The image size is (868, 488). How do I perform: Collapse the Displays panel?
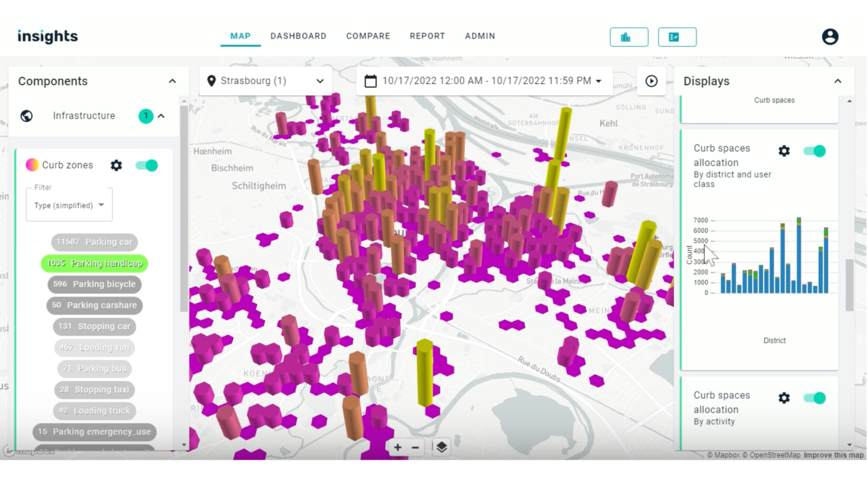tap(838, 81)
